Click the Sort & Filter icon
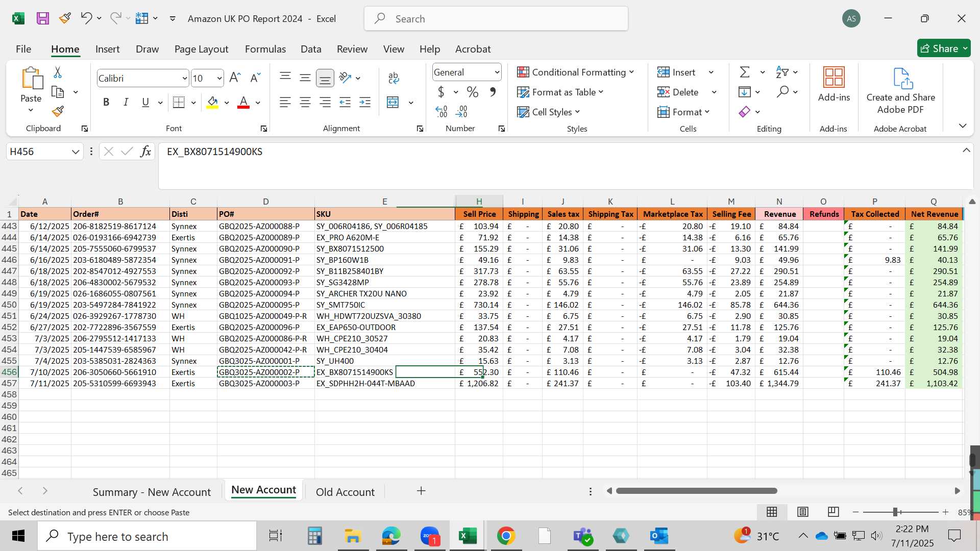 pyautogui.click(x=782, y=72)
